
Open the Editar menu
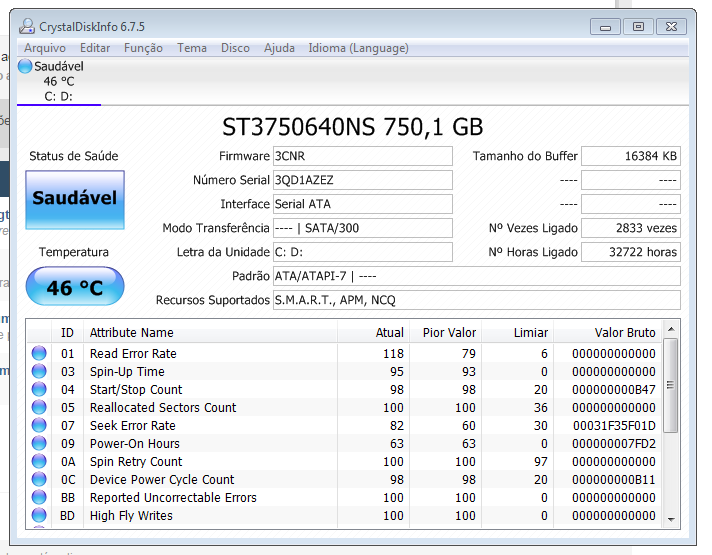coord(95,48)
